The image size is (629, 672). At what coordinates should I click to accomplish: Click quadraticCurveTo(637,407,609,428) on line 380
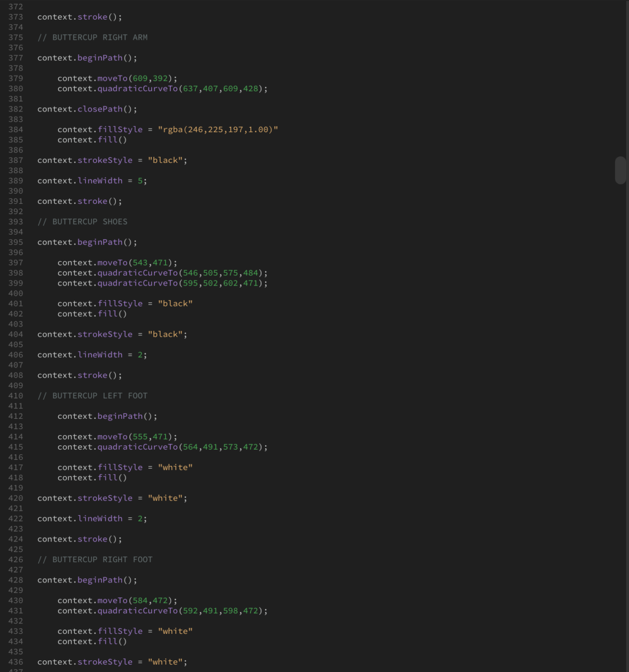coord(162,88)
